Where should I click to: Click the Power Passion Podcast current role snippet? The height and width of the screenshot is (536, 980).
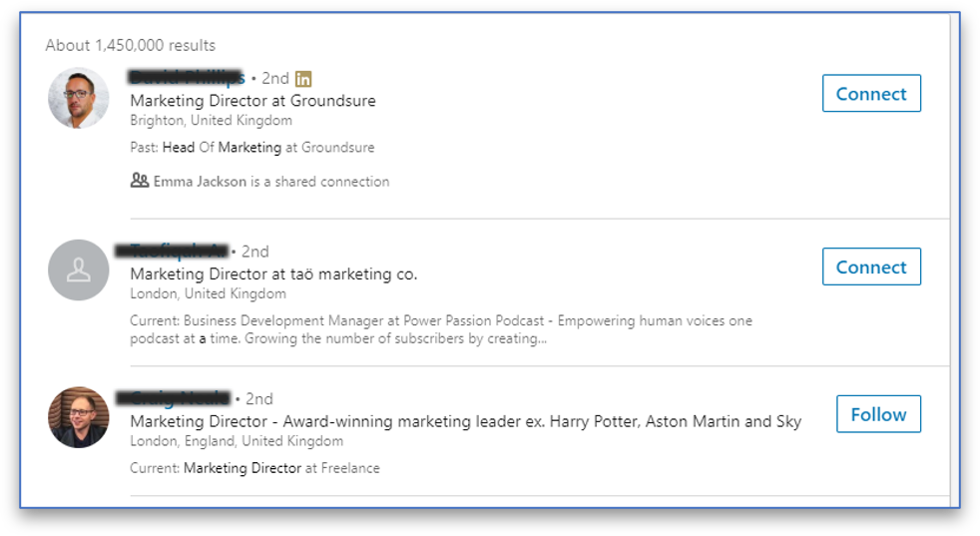click(441, 329)
